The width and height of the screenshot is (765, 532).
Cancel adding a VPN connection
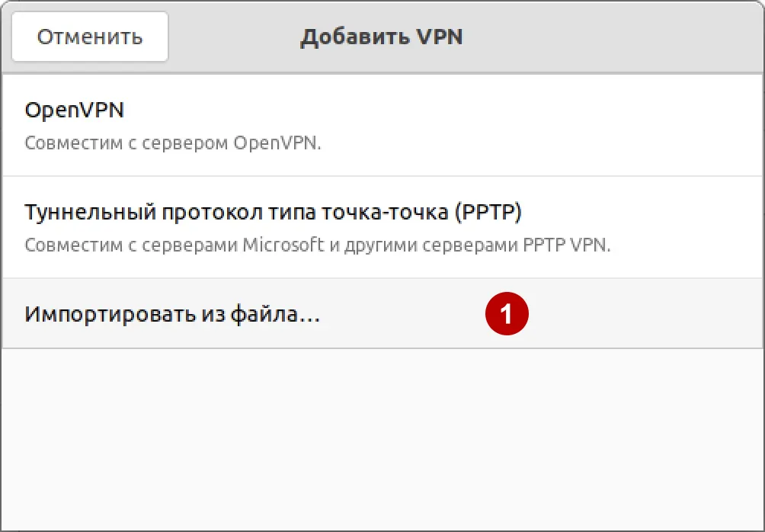(89, 36)
